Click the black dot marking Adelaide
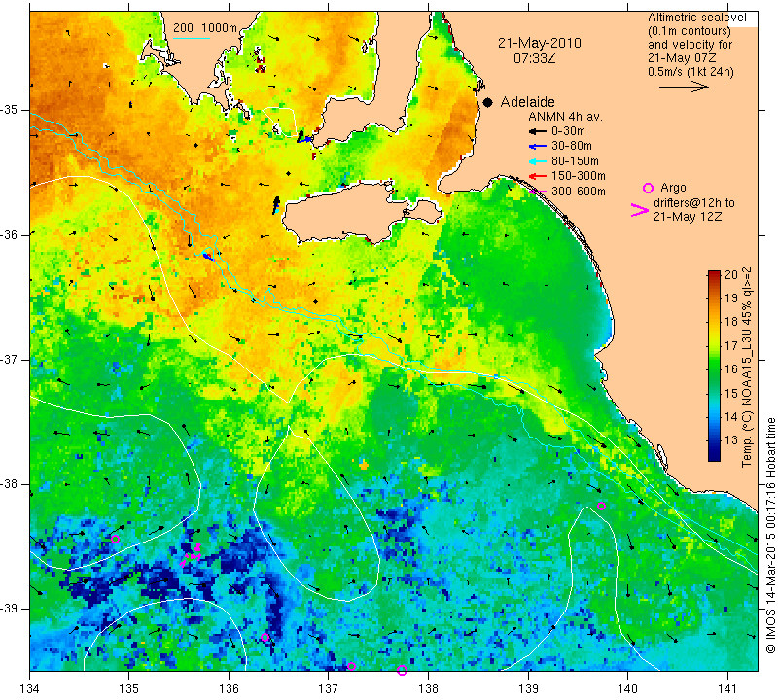 [488, 102]
